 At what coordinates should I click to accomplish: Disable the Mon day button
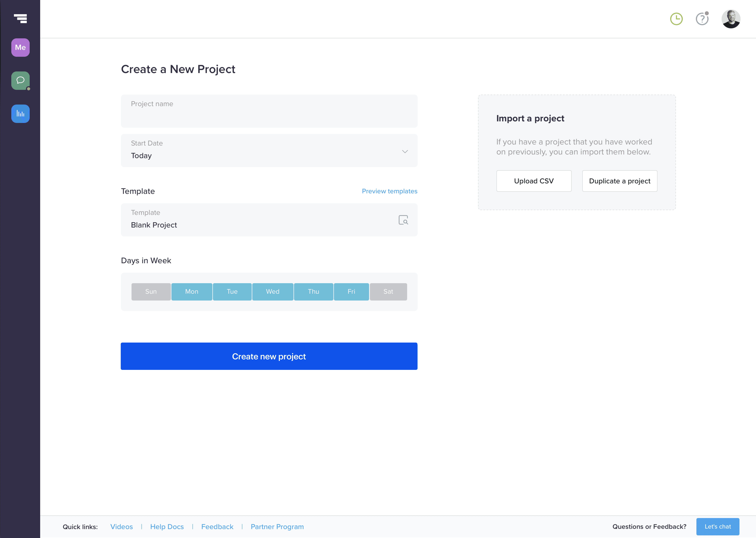[192, 292]
